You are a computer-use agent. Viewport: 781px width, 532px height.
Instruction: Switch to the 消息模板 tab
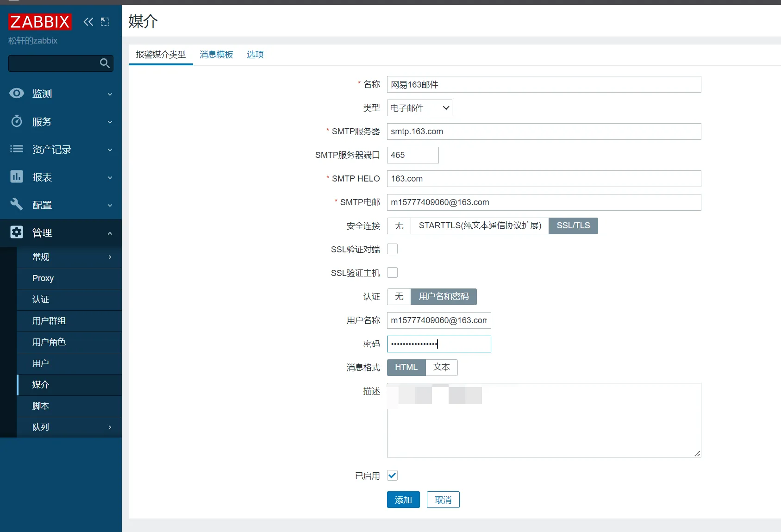point(216,55)
